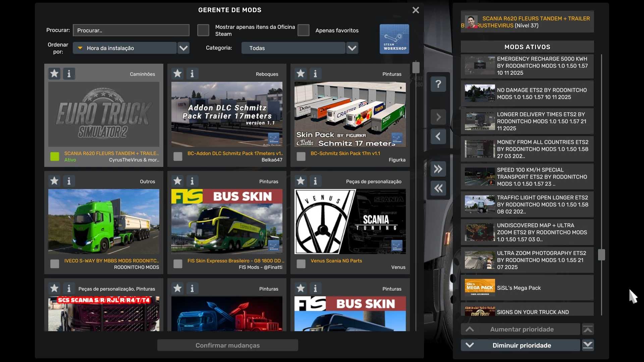Open the Categoria Todas dropdown
Screen dimensions: 644x362
[x=352, y=48]
